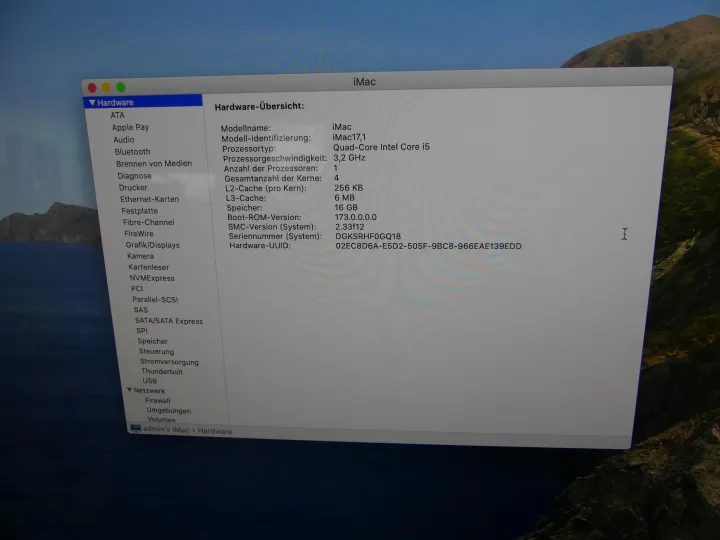720x540 pixels.
Task: Click the 6 MB L3-Cache value
Action: pos(344,198)
